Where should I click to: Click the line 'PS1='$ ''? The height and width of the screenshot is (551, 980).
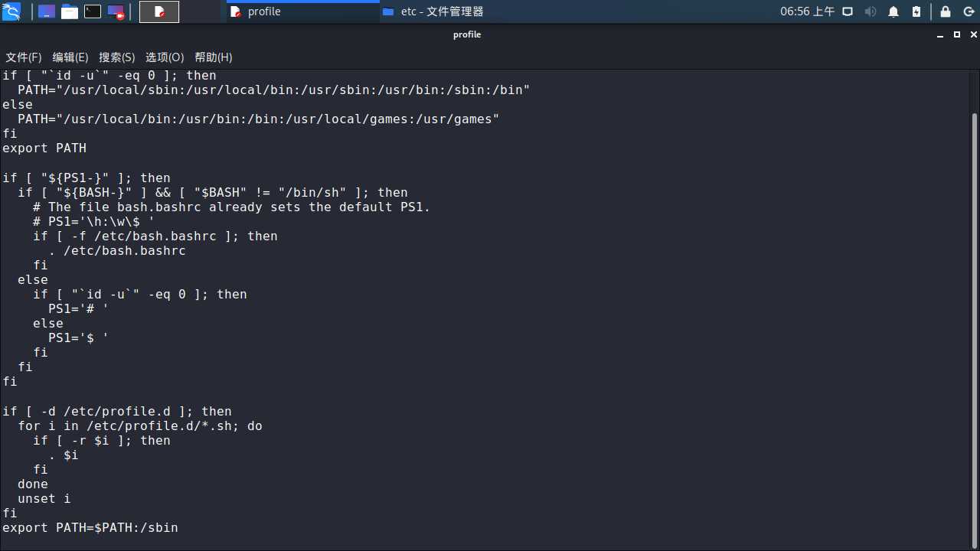pos(79,337)
